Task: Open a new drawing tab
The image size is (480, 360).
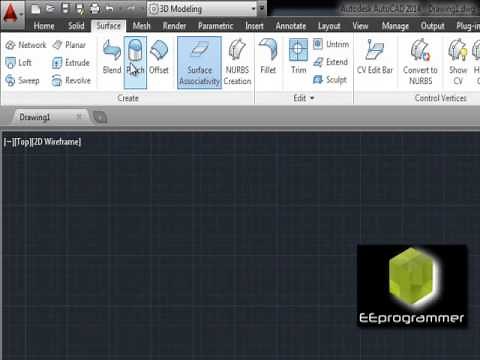Action: pos(100,117)
